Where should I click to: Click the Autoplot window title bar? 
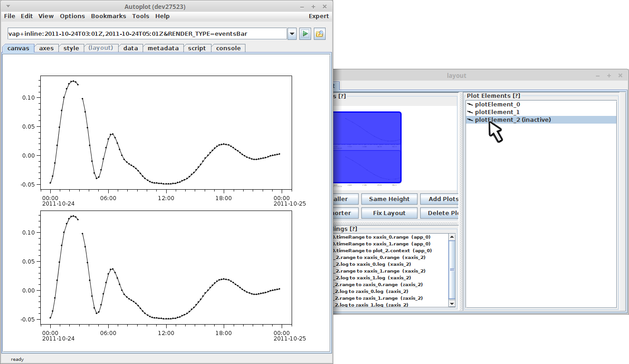click(x=155, y=6)
